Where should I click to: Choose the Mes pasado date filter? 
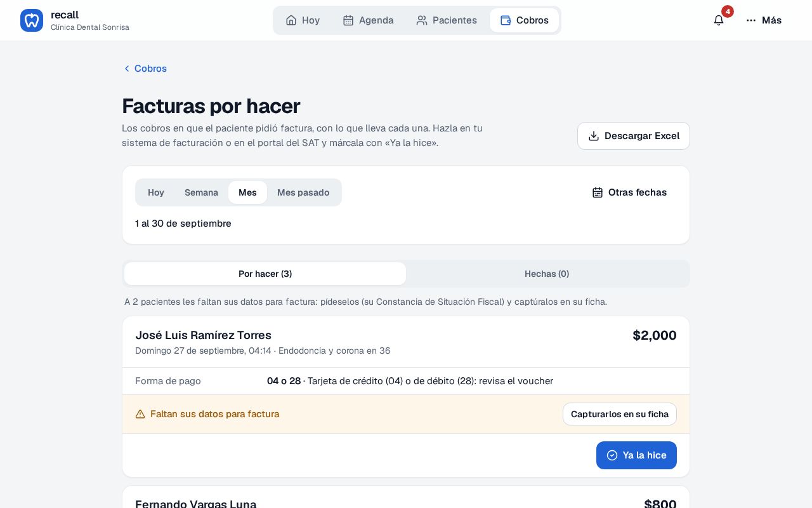click(303, 192)
